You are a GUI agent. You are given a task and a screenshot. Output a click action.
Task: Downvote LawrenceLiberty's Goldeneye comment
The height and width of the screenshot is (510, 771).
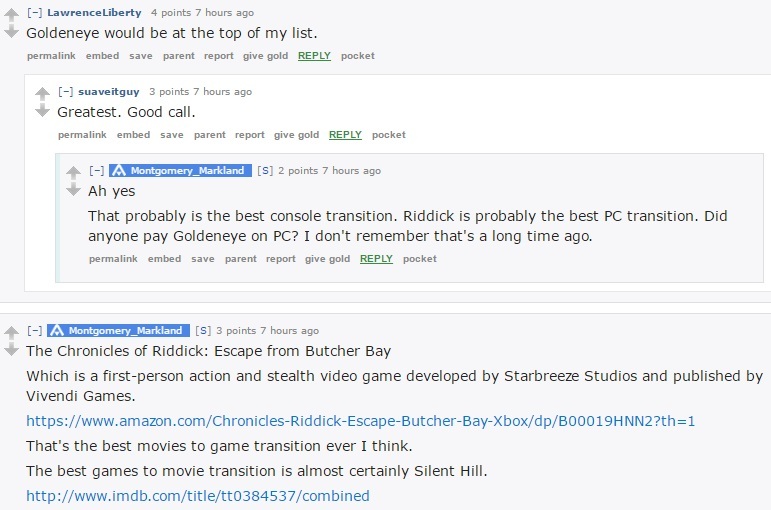point(11,32)
